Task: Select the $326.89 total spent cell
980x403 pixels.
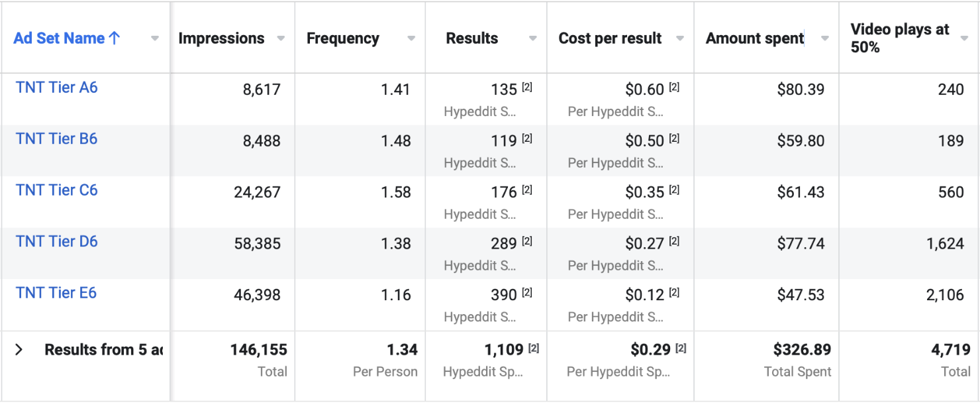Action: [802, 349]
